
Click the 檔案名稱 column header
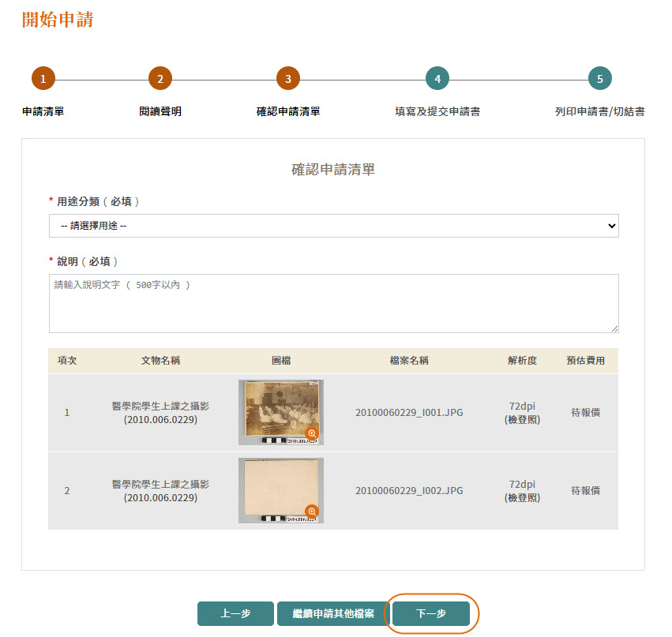[x=409, y=361]
